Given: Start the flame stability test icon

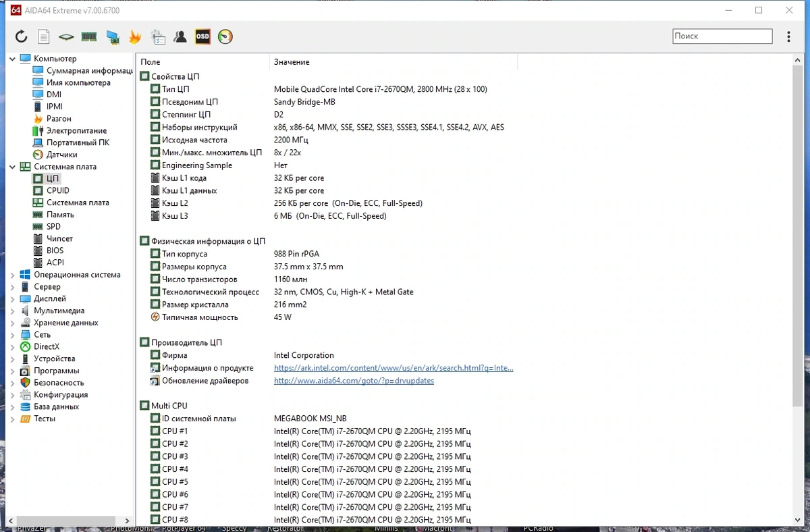Looking at the screenshot, I should point(135,36).
